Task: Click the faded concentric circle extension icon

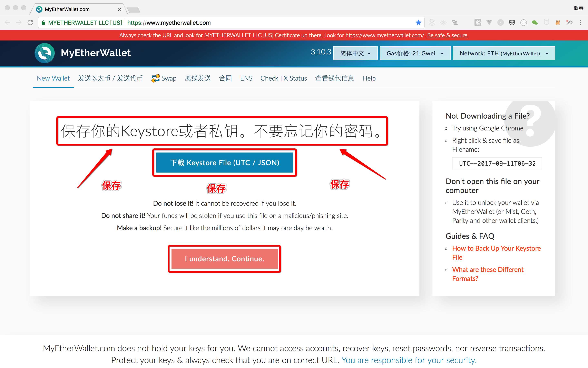Action: tap(432, 23)
